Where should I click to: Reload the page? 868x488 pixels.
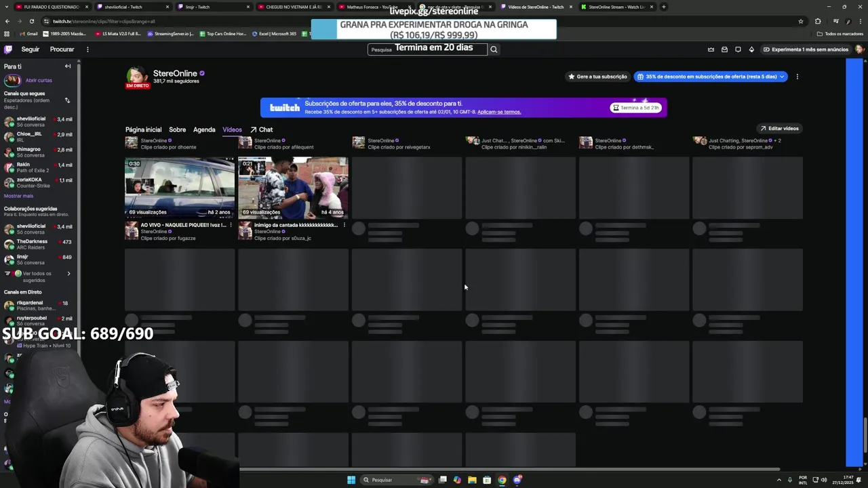tap(31, 21)
